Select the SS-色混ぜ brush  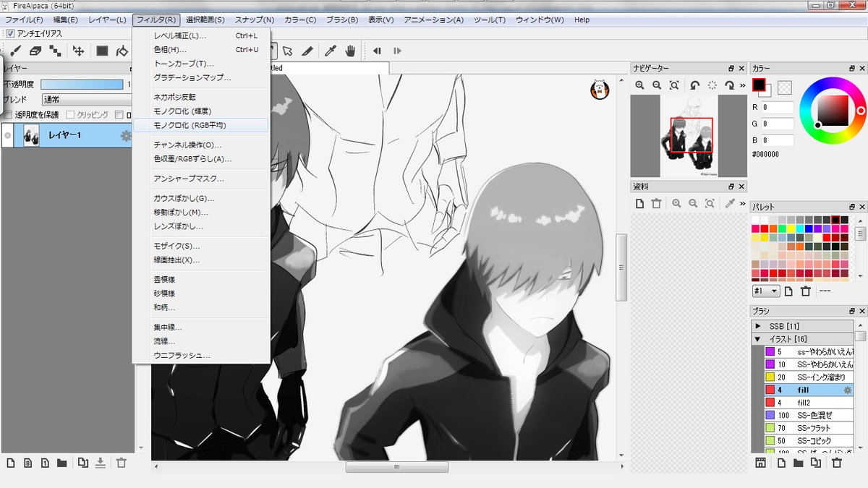click(x=808, y=415)
